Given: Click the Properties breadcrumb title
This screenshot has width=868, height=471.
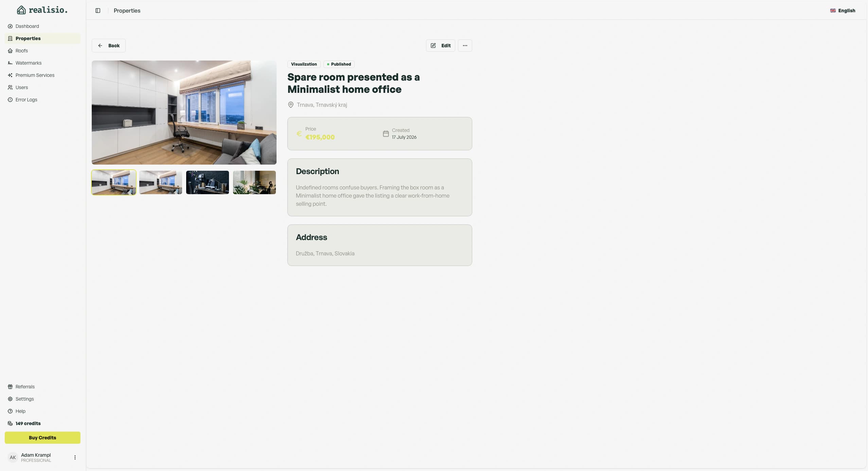Looking at the screenshot, I should coord(127,11).
